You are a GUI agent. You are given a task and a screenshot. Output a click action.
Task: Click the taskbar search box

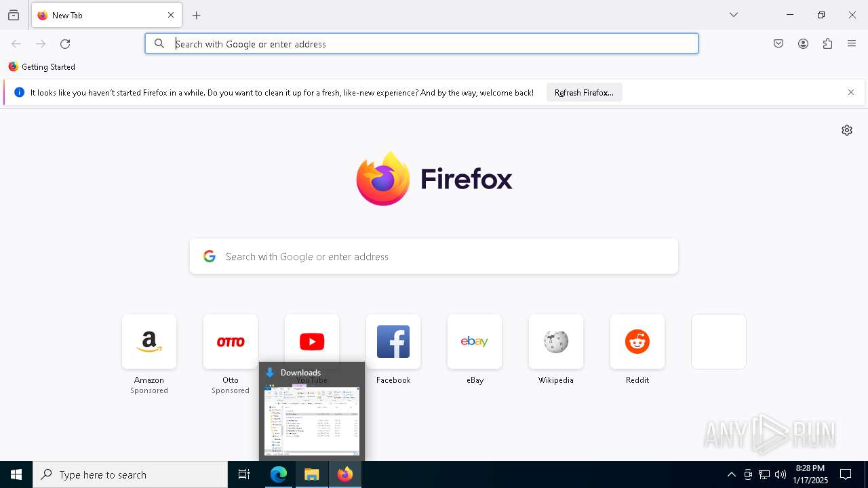(x=130, y=474)
